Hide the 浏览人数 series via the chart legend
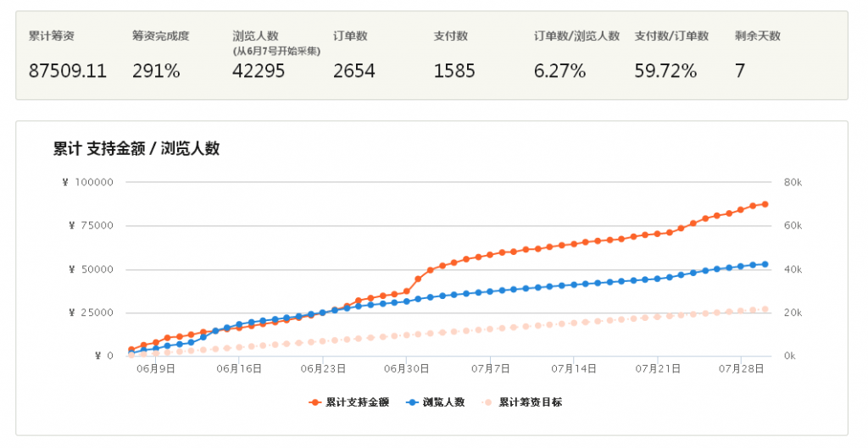The height and width of the screenshot is (448, 868). coord(437,402)
